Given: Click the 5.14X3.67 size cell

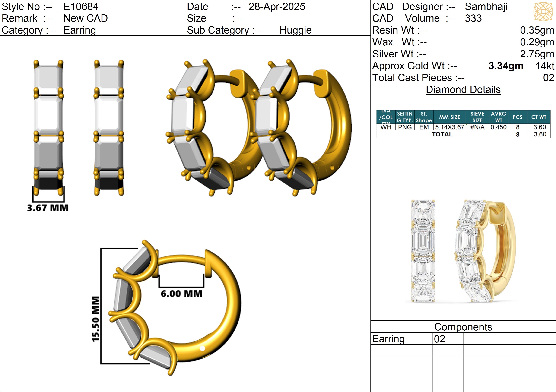Looking at the screenshot, I should pyautogui.click(x=449, y=127).
